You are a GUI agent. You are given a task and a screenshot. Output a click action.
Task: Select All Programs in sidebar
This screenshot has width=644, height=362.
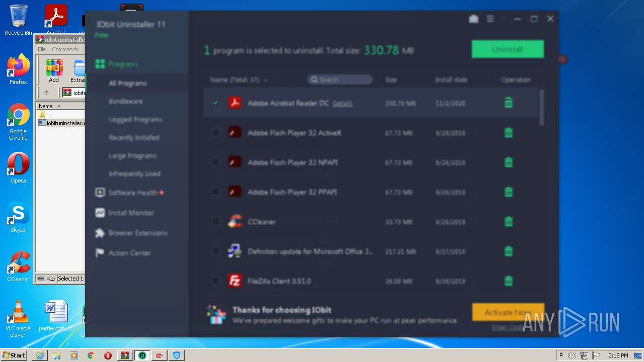pyautogui.click(x=128, y=83)
